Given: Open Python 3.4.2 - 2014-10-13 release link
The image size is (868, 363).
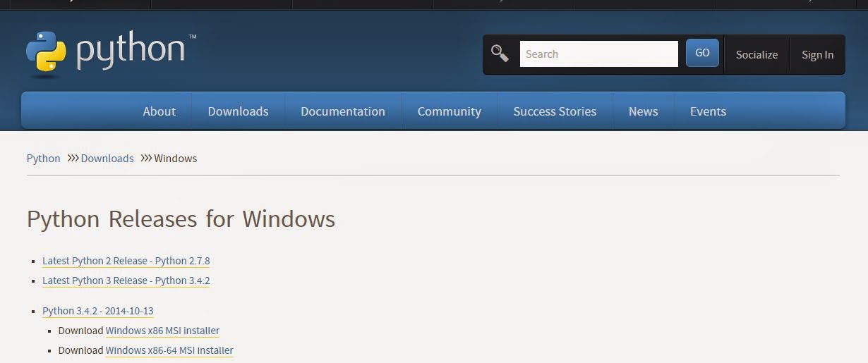Looking at the screenshot, I should click(98, 311).
